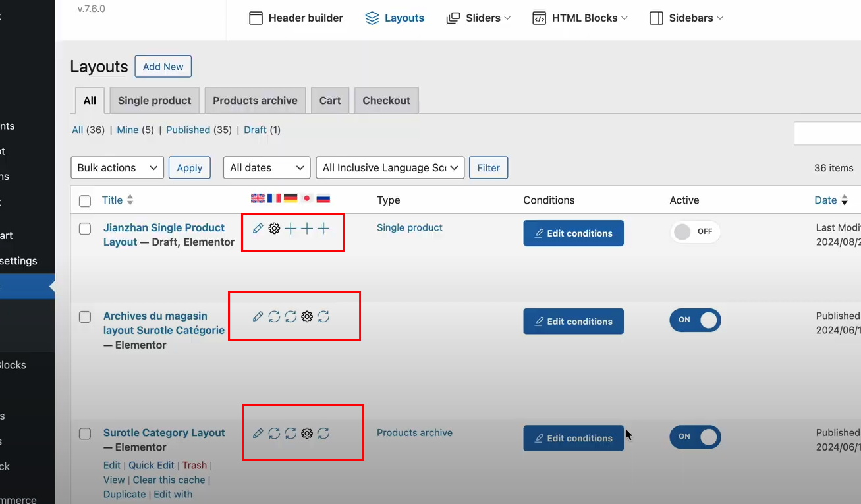Disable Active toggle for Surotle Category Layout

(x=695, y=437)
